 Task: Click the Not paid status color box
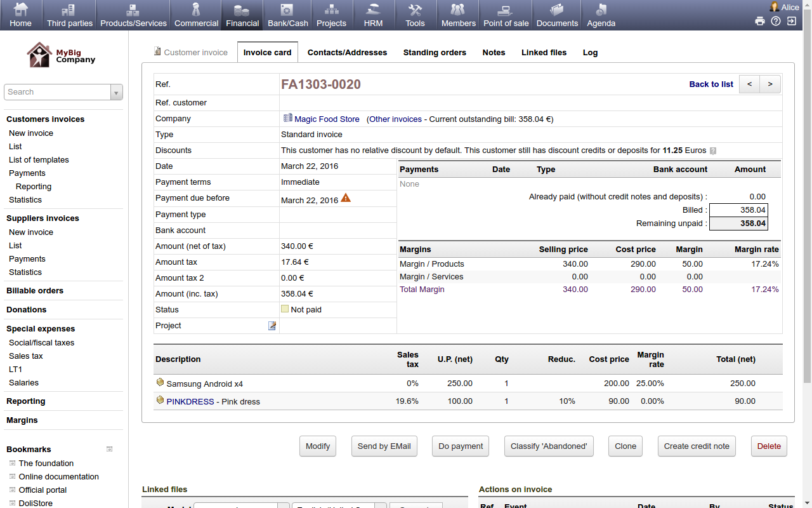coord(285,309)
